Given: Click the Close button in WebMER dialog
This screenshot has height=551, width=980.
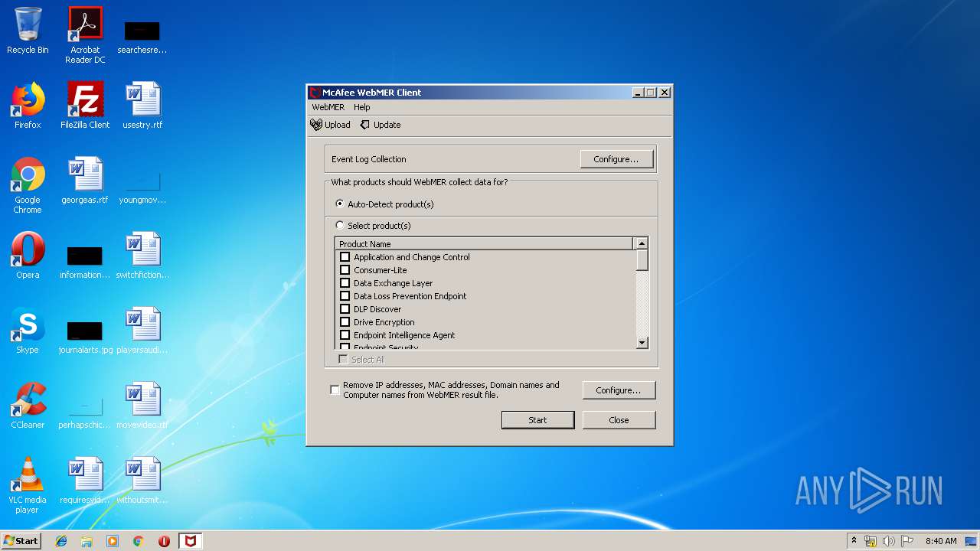Looking at the screenshot, I should 619,420.
